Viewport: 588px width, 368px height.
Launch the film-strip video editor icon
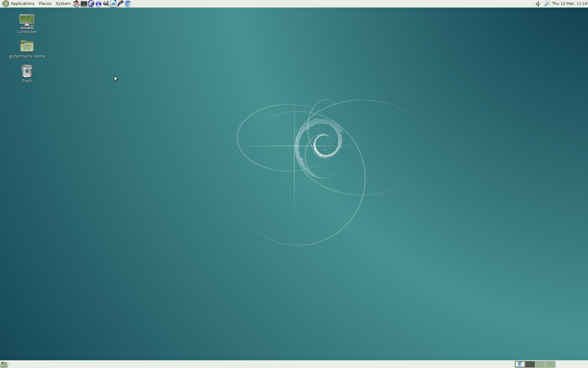tap(120, 4)
